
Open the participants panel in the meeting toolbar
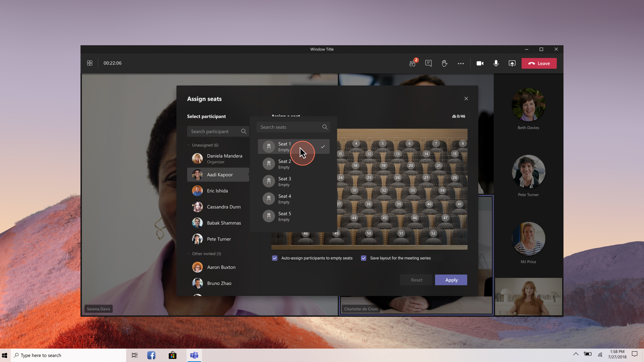pos(412,63)
